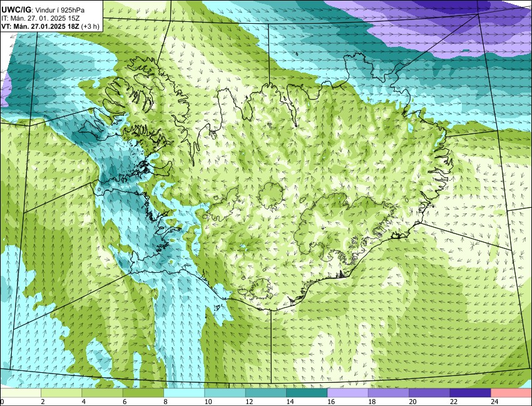Image resolution: width=532 pixels, height=406 pixels.
Task: Click the 'UWC/IG: Vindur í 925hPa' title text
Action: coord(43,10)
